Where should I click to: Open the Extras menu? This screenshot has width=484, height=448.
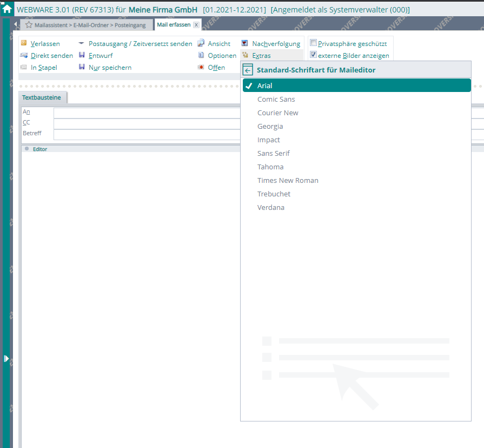[x=261, y=55]
